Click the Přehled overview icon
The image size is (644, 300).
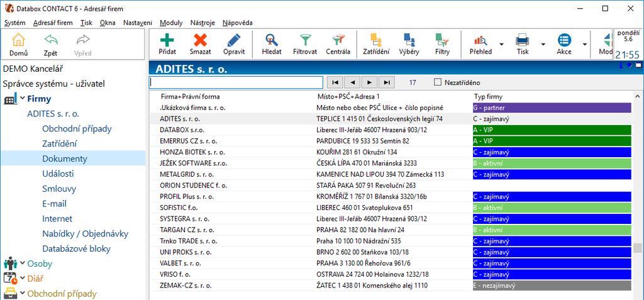coord(480,40)
